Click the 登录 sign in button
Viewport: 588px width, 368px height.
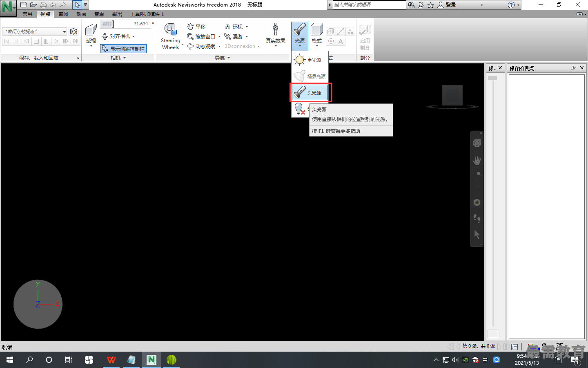click(447, 5)
